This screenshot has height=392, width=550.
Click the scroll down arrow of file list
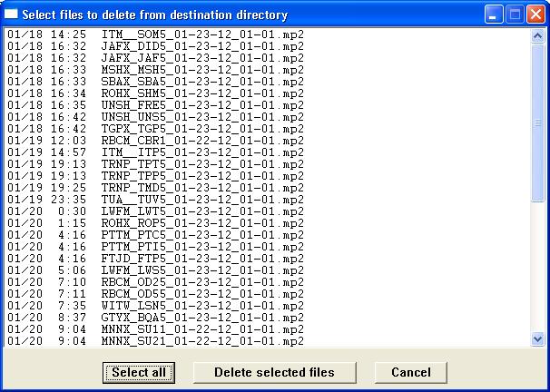pos(537,339)
